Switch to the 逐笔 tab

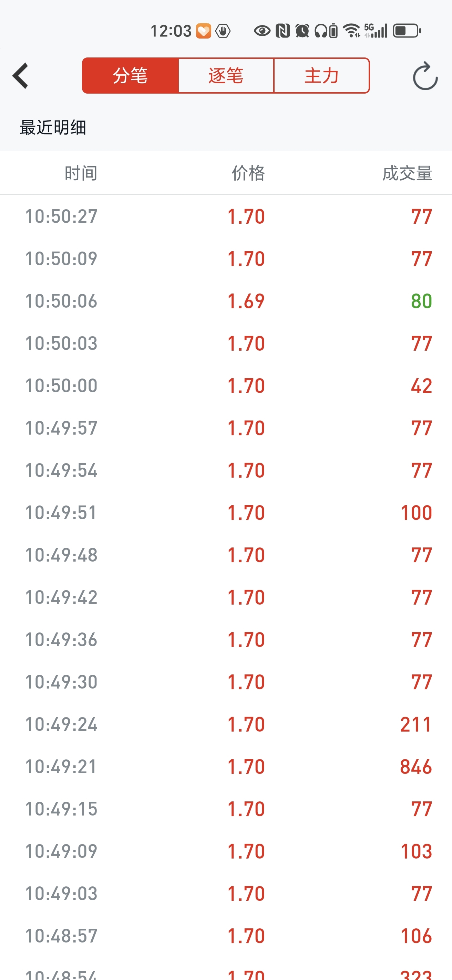(226, 76)
